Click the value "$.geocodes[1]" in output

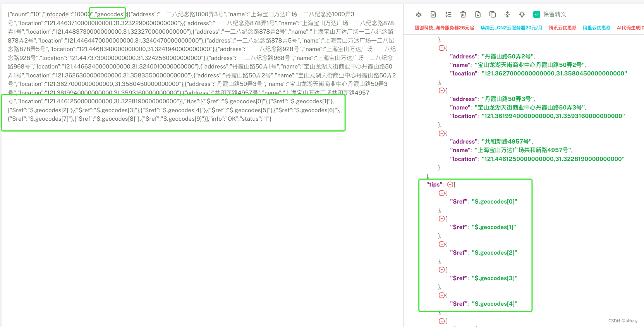[494, 227]
